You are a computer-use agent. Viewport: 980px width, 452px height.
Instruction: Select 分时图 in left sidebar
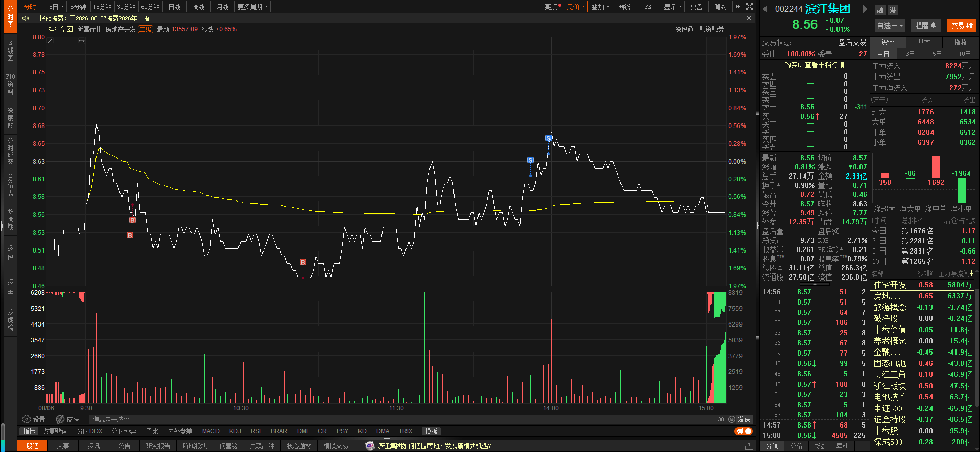click(x=10, y=17)
